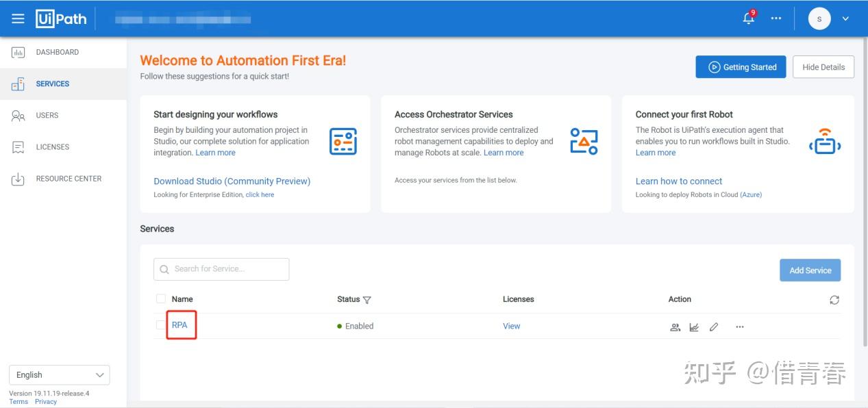Viewport: 868px width, 408px height.
Task: Open RPA service usage chart icon
Action: pyautogui.click(x=694, y=327)
